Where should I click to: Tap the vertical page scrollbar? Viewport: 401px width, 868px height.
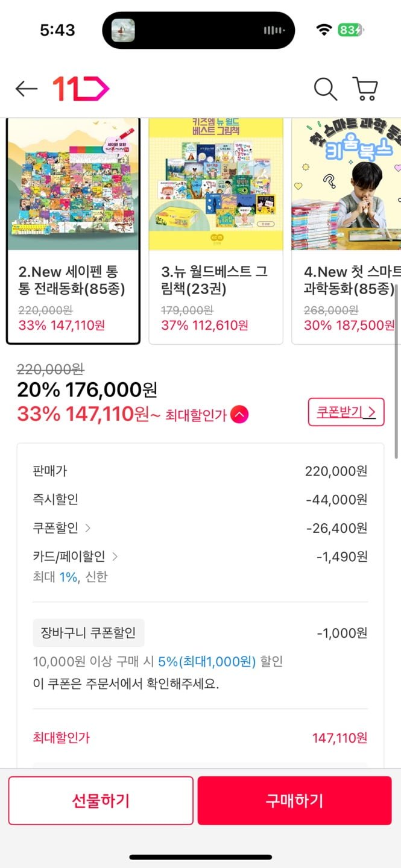(x=396, y=374)
